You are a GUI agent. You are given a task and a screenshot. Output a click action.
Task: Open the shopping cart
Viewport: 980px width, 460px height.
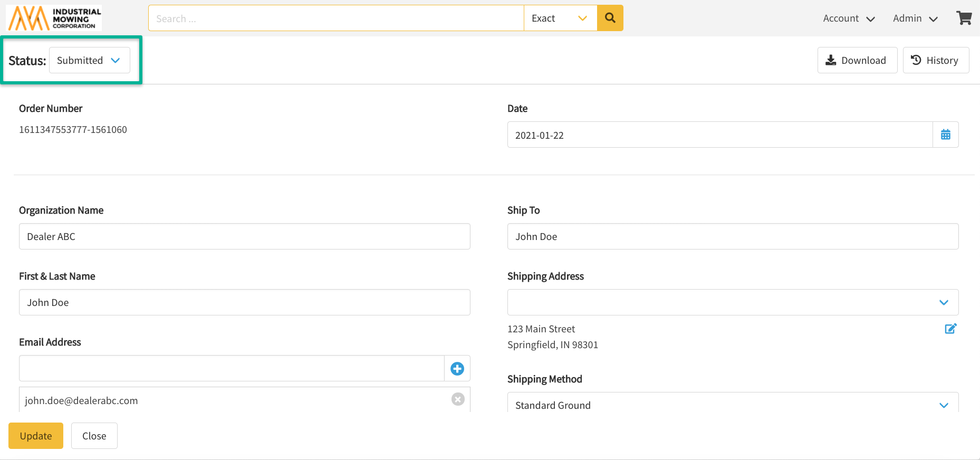point(964,18)
